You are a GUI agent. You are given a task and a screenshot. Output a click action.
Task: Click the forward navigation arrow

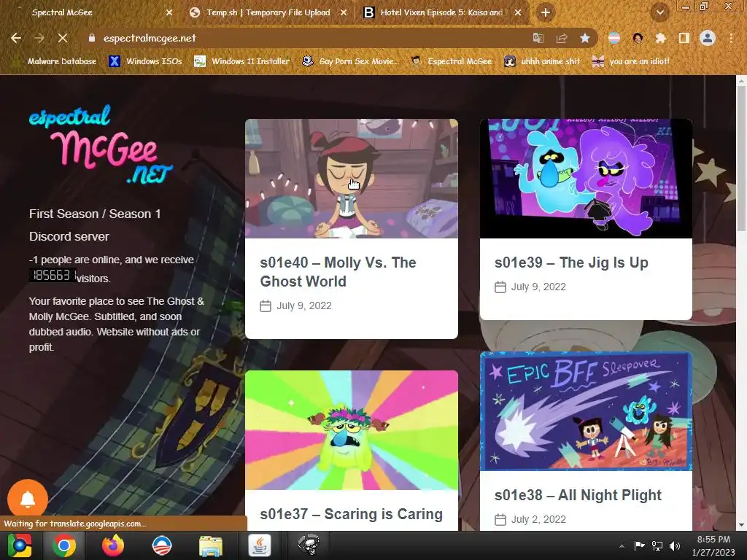(x=39, y=38)
